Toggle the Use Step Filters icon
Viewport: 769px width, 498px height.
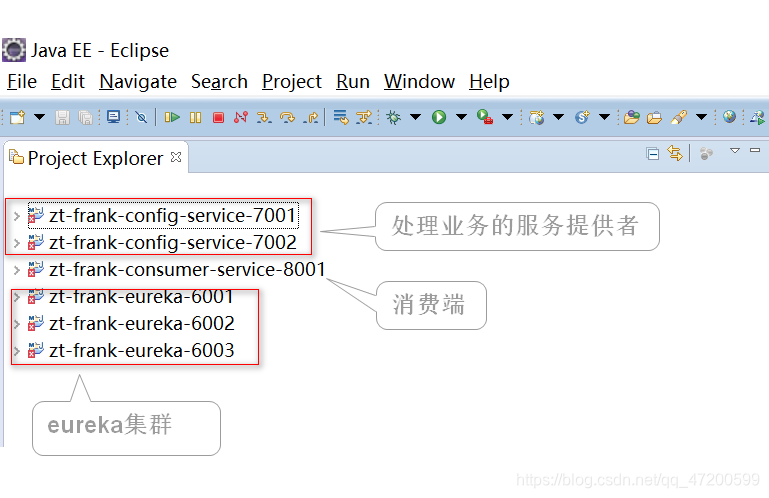[x=364, y=117]
